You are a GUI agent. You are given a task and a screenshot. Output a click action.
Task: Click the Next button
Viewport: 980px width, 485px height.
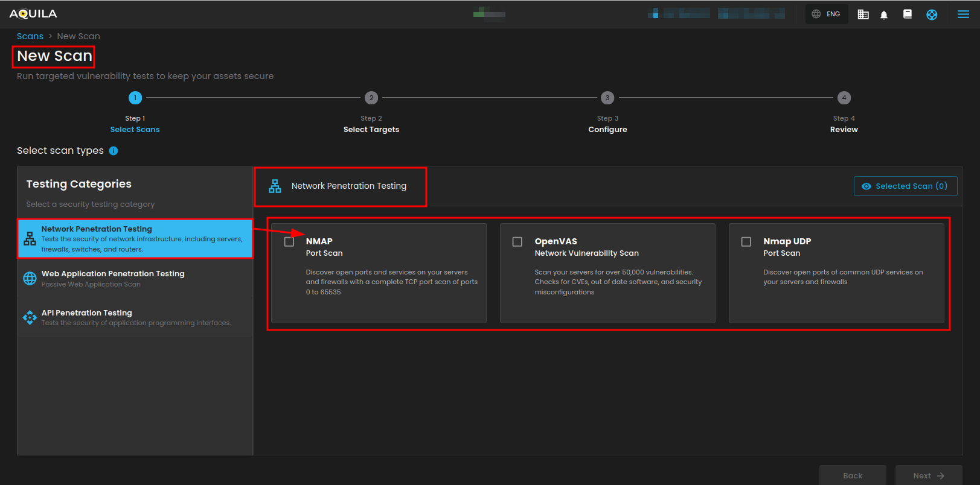coord(928,475)
